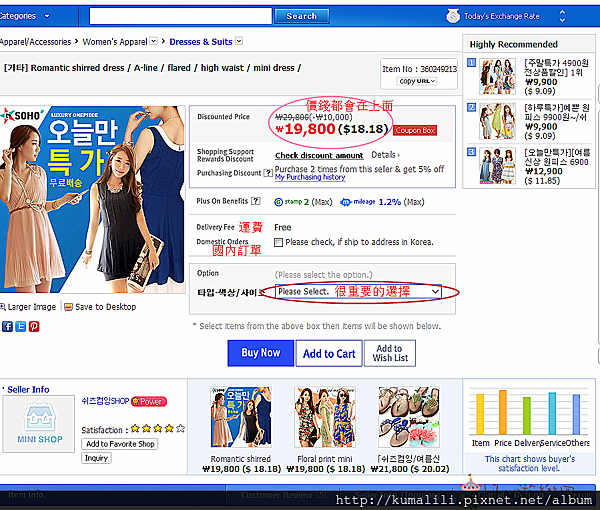
Task: Open first Highly Recommended product thumbnail
Action: 497,77
